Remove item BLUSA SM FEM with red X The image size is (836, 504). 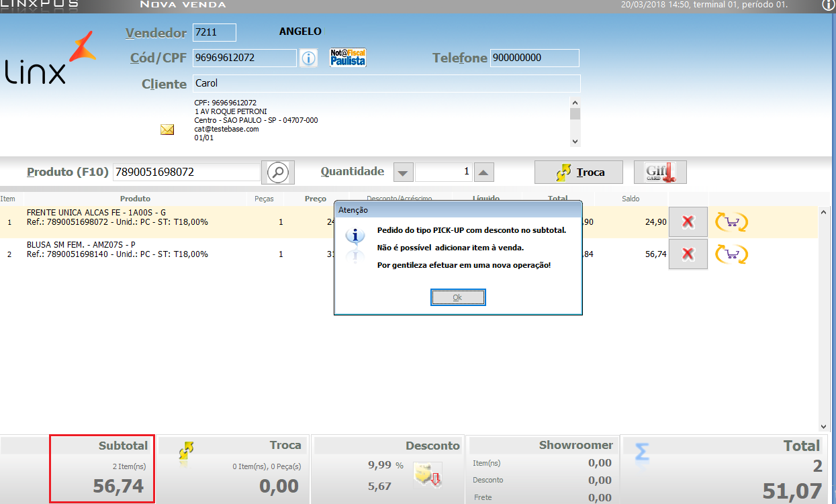[x=688, y=254]
